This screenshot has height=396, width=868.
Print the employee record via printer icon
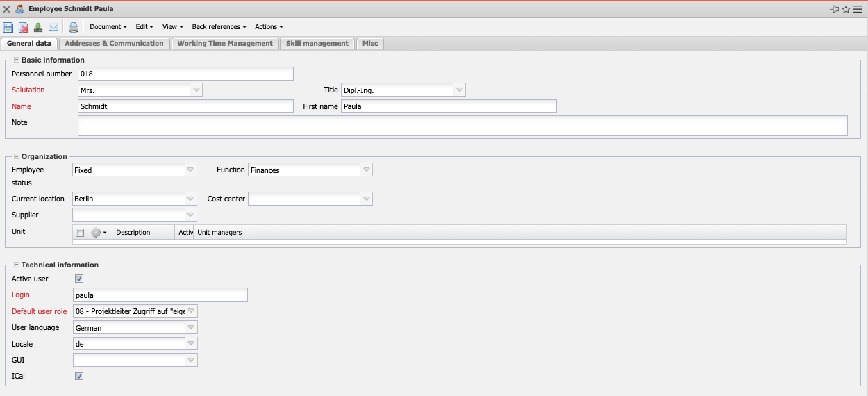(x=74, y=27)
